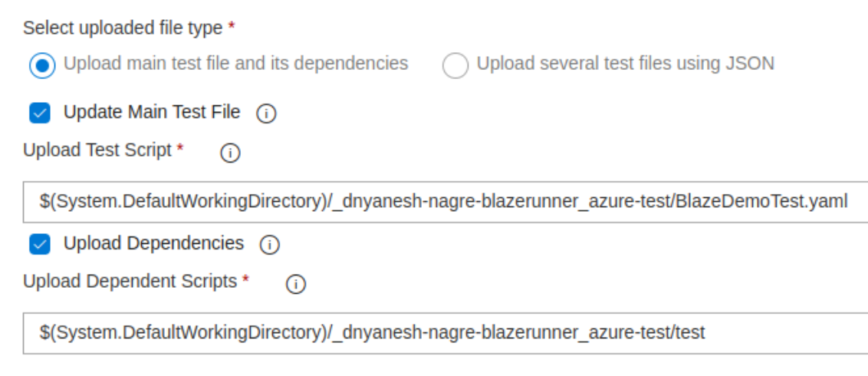The height and width of the screenshot is (376, 868).
Task: Click red asterisk after Upload Test Script
Action: 180,147
